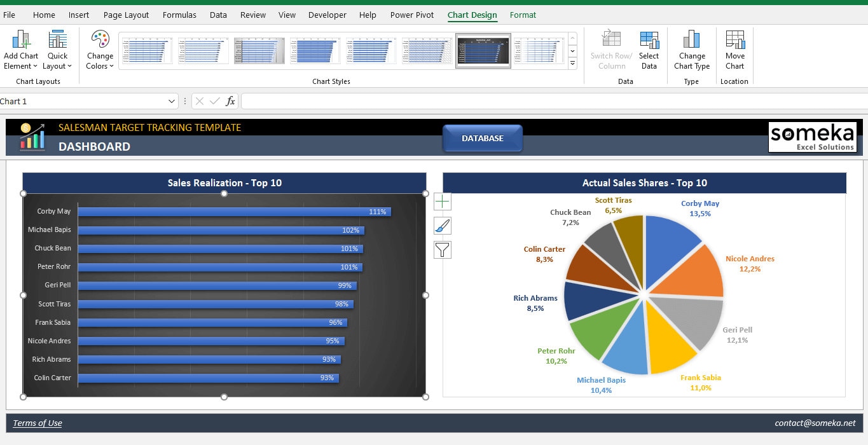
Task: Open Chart Filters via the funnel icon
Action: coord(442,249)
